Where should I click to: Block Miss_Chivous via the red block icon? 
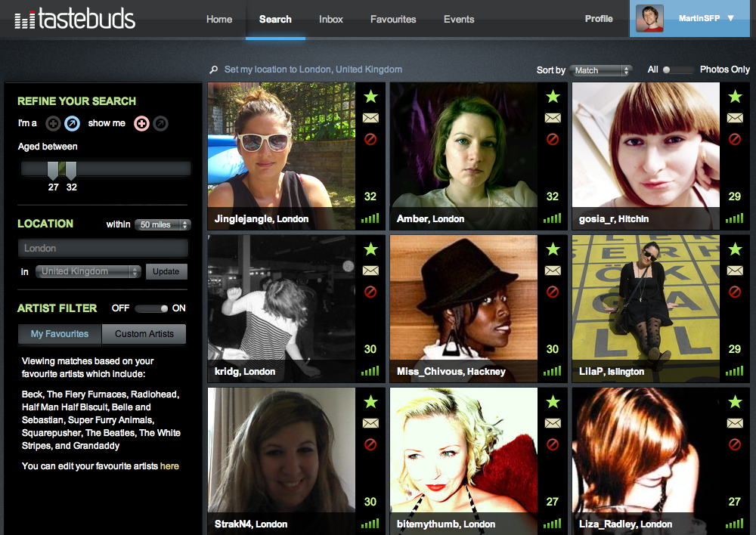(x=553, y=292)
